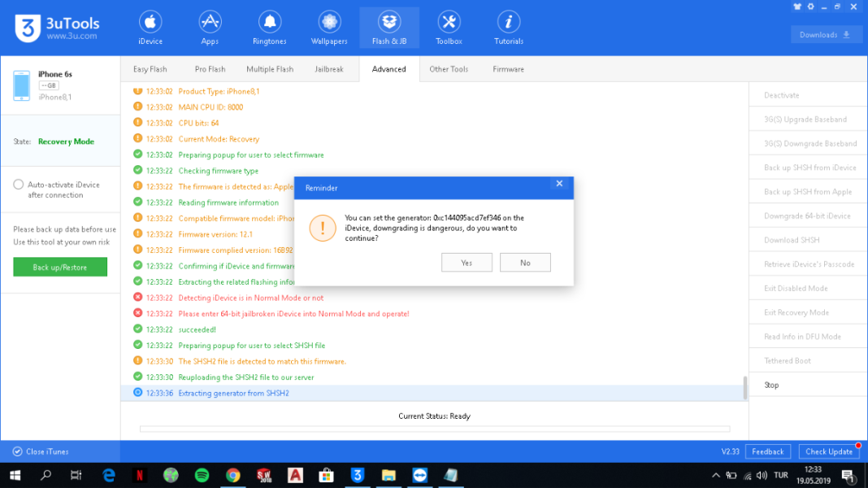Viewport: 868px width, 488px height.
Task: Switch to the Easy Flash tab
Action: click(150, 69)
